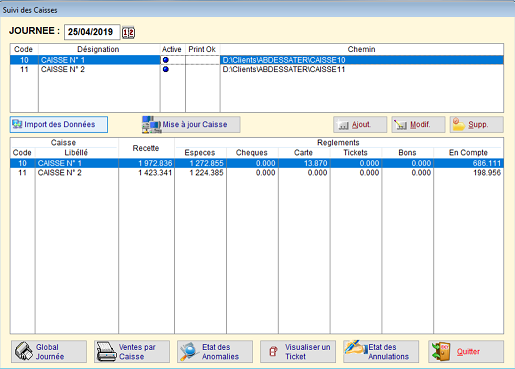The image size is (515, 369).
Task: Select the CAISSE N° 2 row in Reglements table
Action: point(257,173)
